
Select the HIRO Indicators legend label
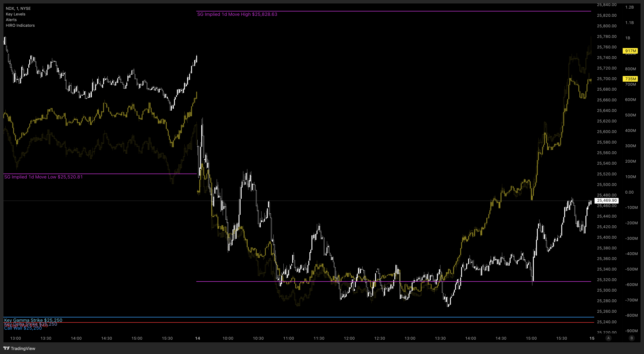point(20,25)
